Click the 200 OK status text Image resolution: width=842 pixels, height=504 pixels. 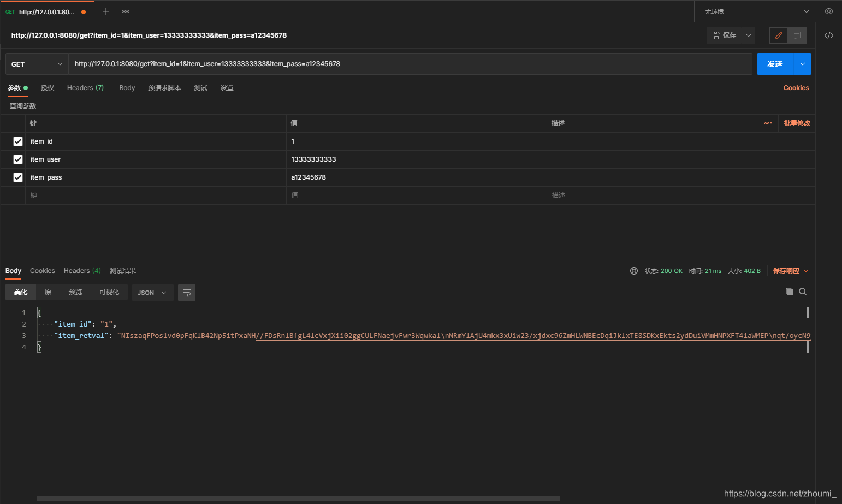pyautogui.click(x=672, y=271)
